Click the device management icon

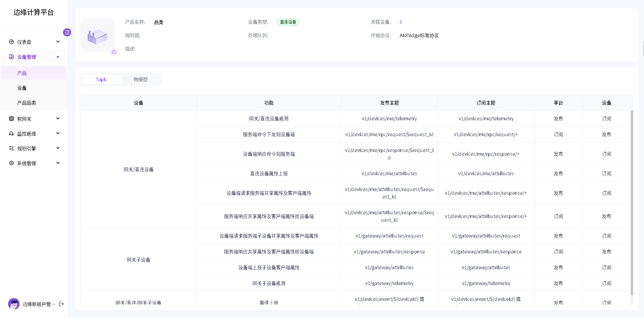click(x=11, y=57)
